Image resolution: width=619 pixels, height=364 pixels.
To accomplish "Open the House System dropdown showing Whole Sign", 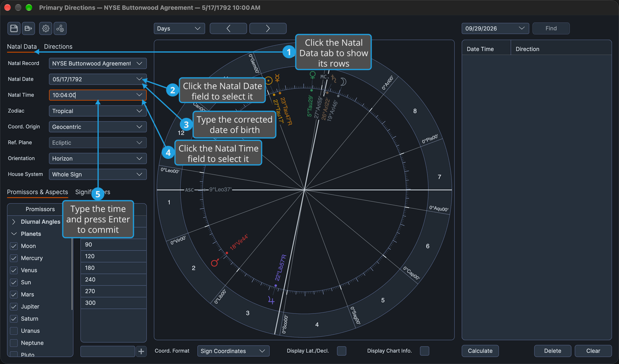I will [98, 174].
